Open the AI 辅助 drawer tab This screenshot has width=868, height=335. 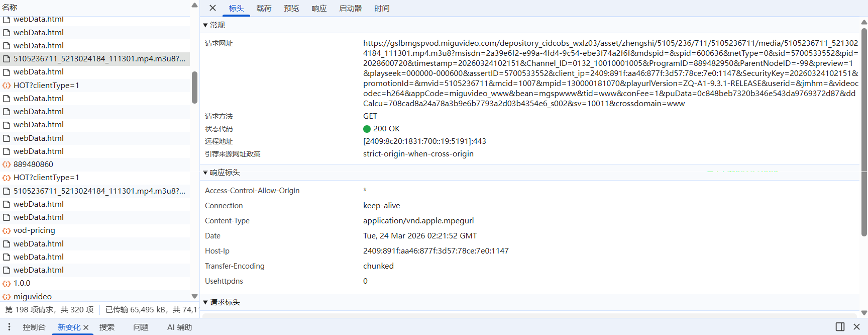(179, 327)
